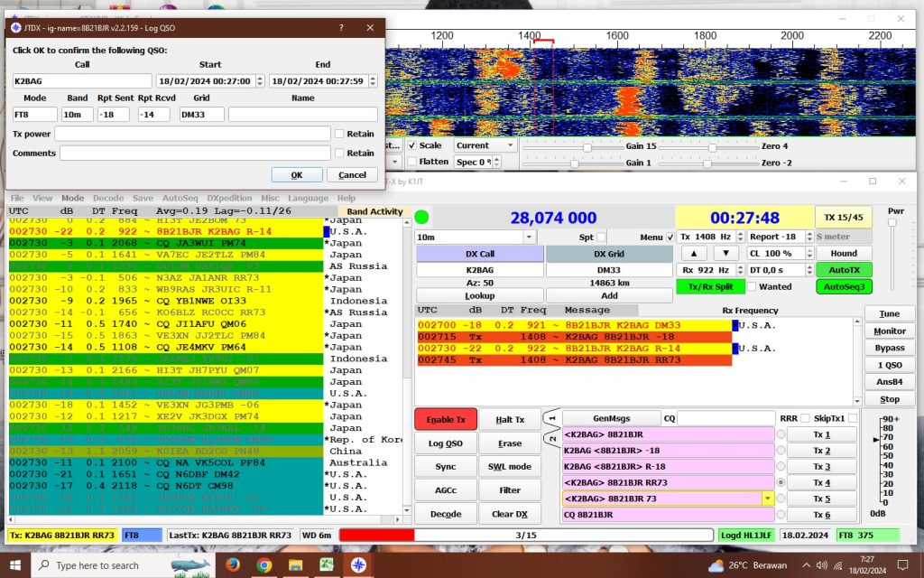Open Excel from the taskbar

tap(326, 565)
